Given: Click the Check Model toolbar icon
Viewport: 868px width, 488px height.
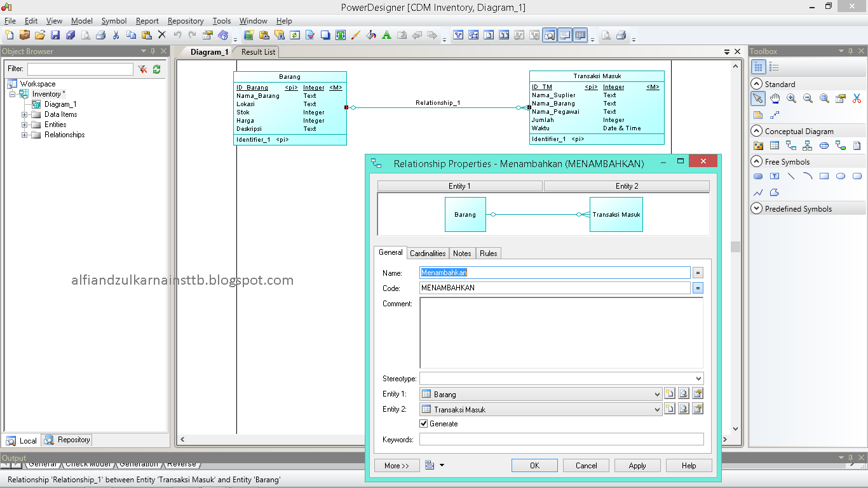Looking at the screenshot, I should [x=309, y=36].
